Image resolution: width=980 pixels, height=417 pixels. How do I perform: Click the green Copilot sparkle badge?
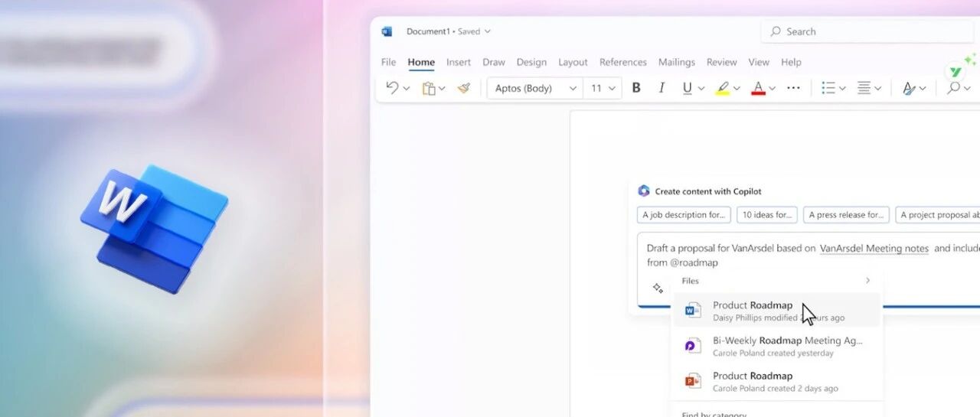pos(955,72)
